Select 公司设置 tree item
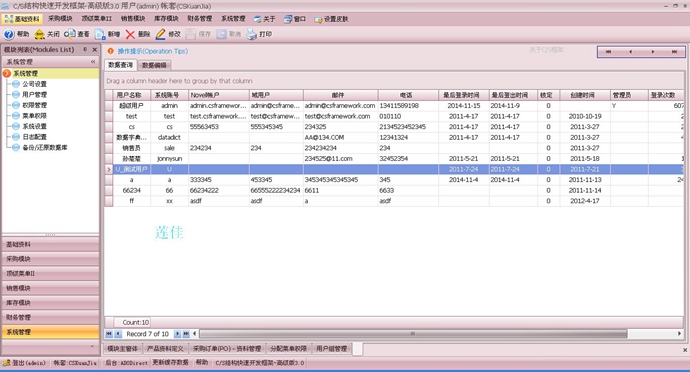The width and height of the screenshot is (690, 372). (34, 84)
